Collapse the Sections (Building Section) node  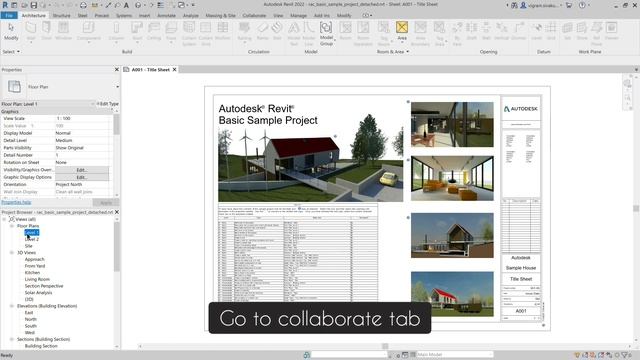[x=12, y=339]
